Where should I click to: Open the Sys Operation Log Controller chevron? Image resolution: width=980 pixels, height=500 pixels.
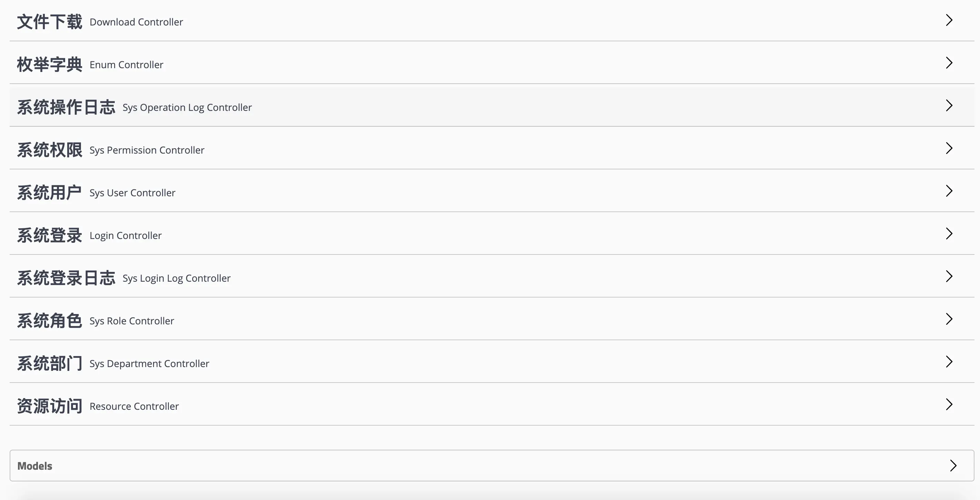pos(949,105)
